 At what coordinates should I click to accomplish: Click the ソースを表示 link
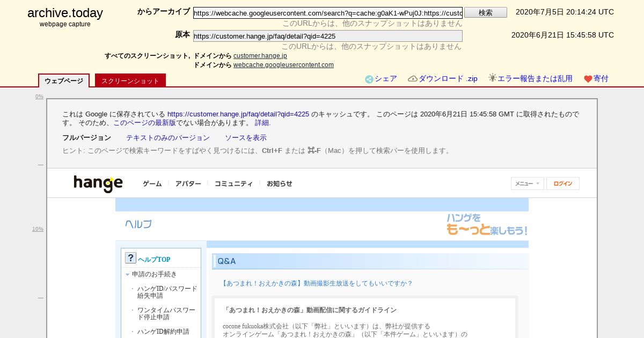pos(246,138)
